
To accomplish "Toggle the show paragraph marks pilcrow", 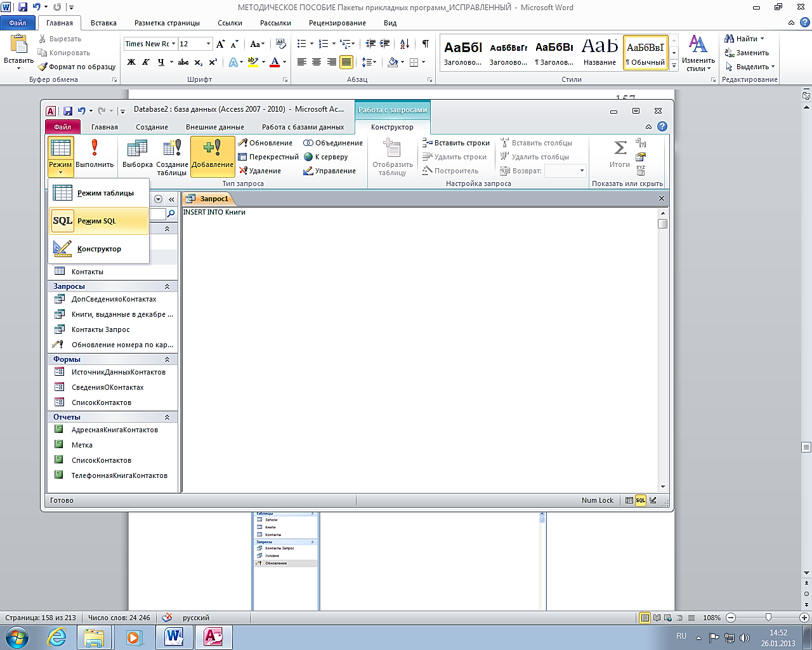I will click(425, 44).
